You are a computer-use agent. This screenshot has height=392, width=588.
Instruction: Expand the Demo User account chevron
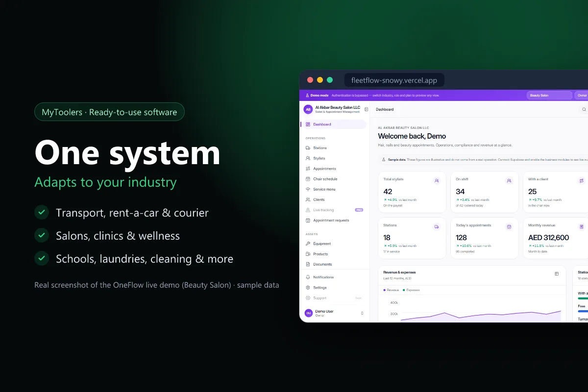(x=362, y=313)
